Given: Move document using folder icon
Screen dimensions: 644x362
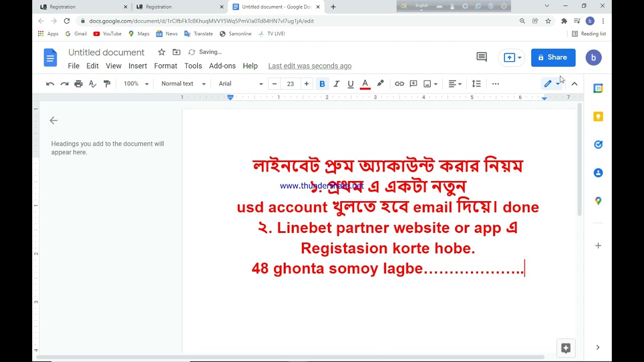Looking at the screenshot, I should (176, 52).
